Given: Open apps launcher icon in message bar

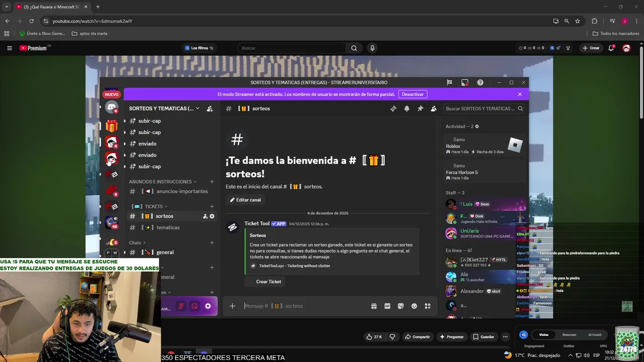Looking at the screenshot, I should click(428, 306).
